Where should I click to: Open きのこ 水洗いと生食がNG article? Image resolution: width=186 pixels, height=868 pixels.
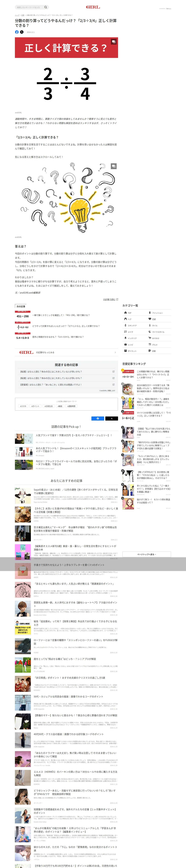click(x=66, y=515)
